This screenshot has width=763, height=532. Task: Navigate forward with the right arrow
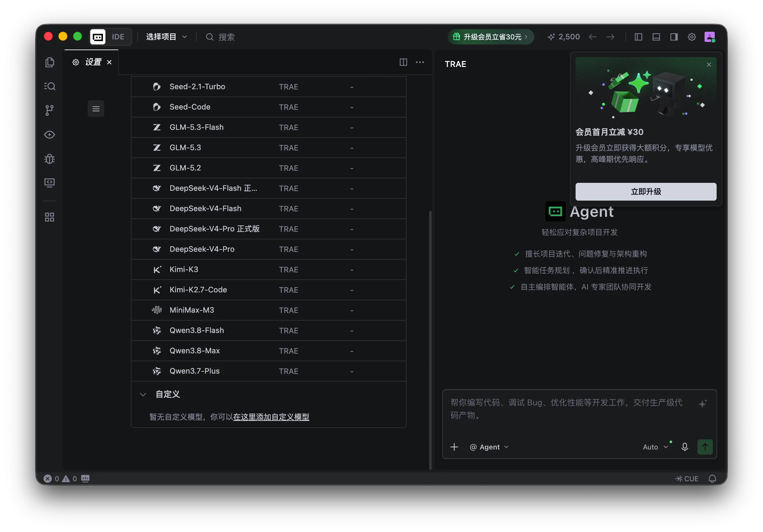pyautogui.click(x=610, y=37)
